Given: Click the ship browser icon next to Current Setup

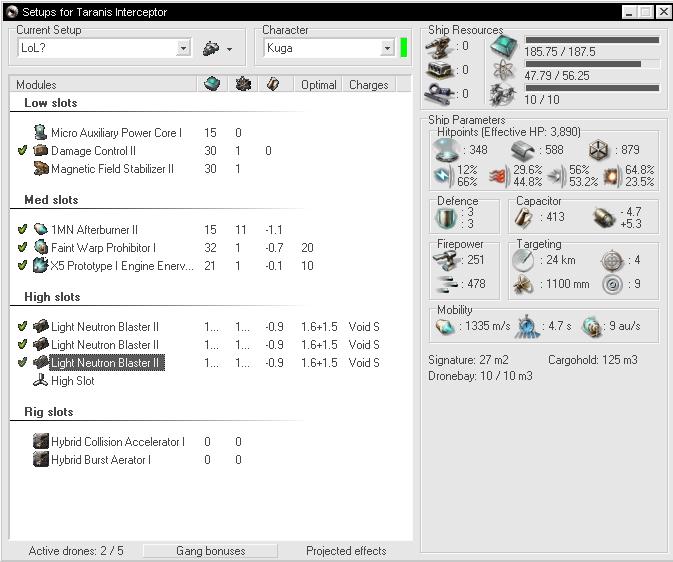Looking at the screenshot, I should [211, 49].
